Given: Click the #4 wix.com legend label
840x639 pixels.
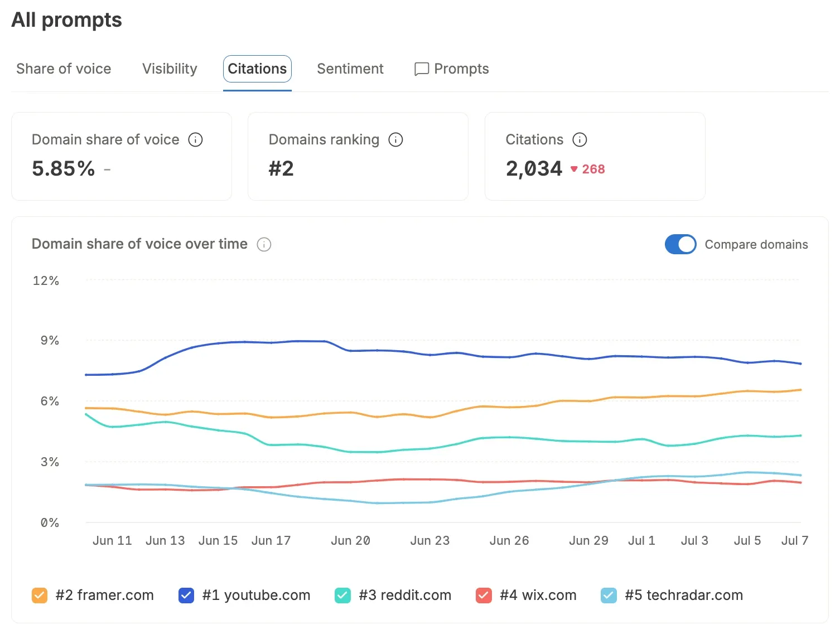Looking at the screenshot, I should [538, 595].
